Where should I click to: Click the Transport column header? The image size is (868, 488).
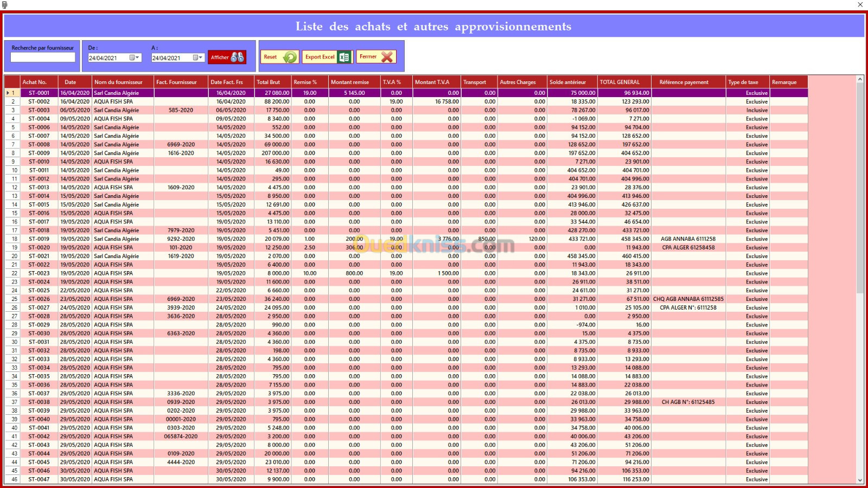(x=480, y=82)
